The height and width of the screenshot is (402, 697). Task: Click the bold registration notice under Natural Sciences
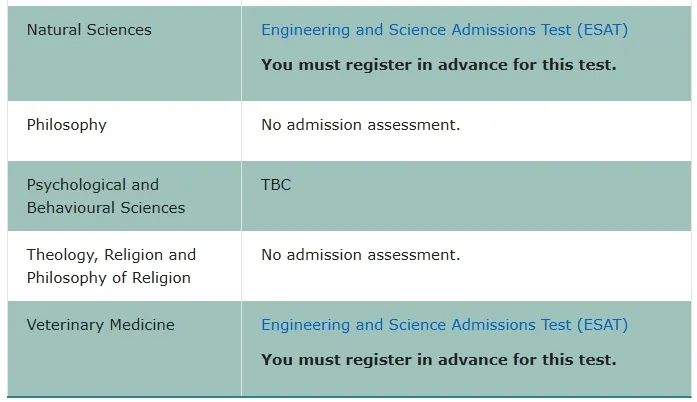(438, 65)
